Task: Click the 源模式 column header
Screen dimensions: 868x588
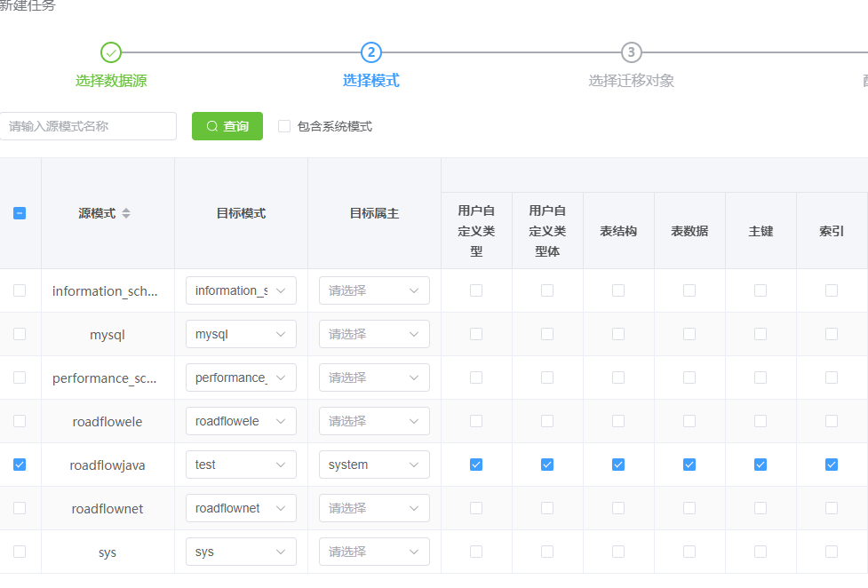Action: (97, 213)
